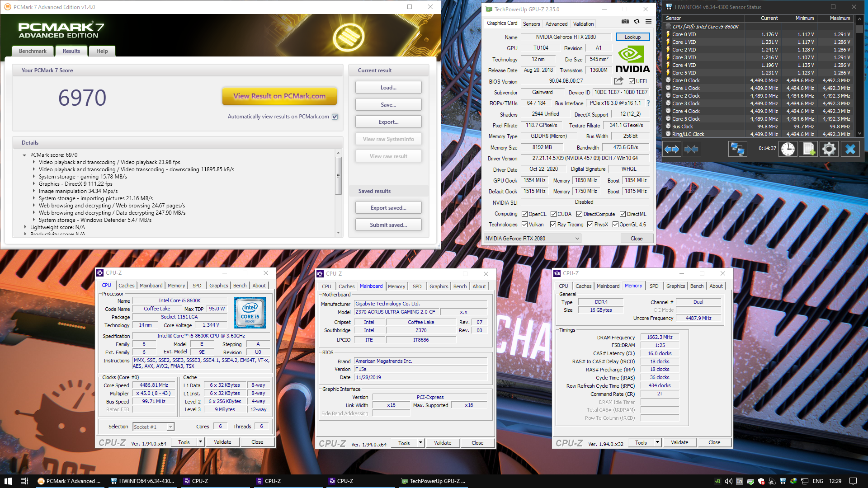Screen dimensions: 868x488
Task: Refresh GPU-Z with the refresh icon
Action: pyautogui.click(x=637, y=21)
